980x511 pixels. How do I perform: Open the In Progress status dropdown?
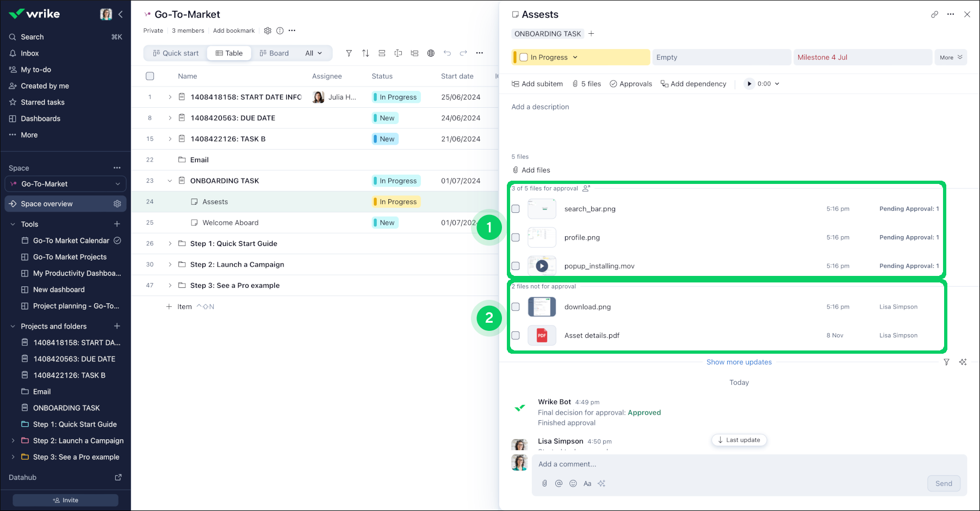tap(575, 58)
